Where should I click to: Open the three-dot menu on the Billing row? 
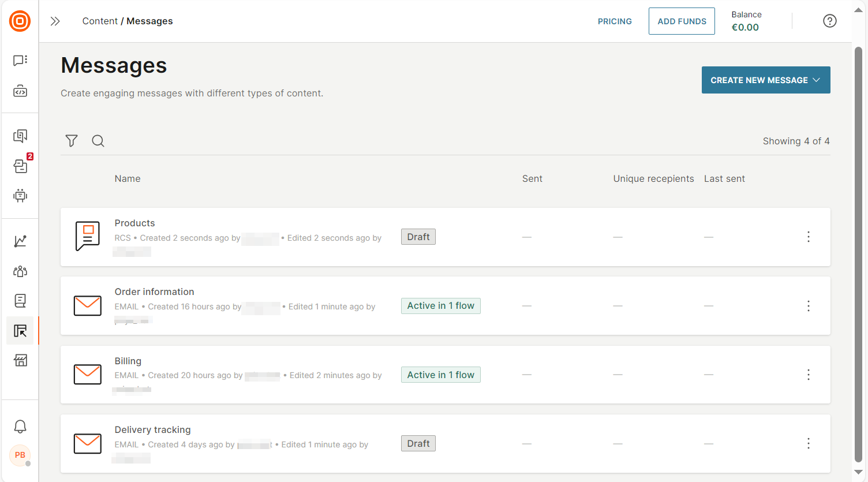click(808, 375)
